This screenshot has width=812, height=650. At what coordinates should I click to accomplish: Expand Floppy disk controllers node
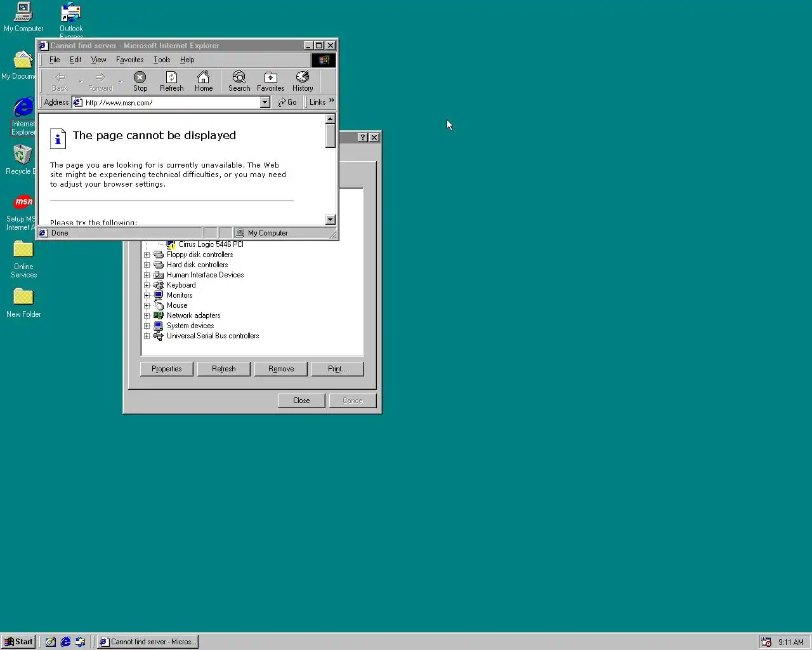(147, 255)
